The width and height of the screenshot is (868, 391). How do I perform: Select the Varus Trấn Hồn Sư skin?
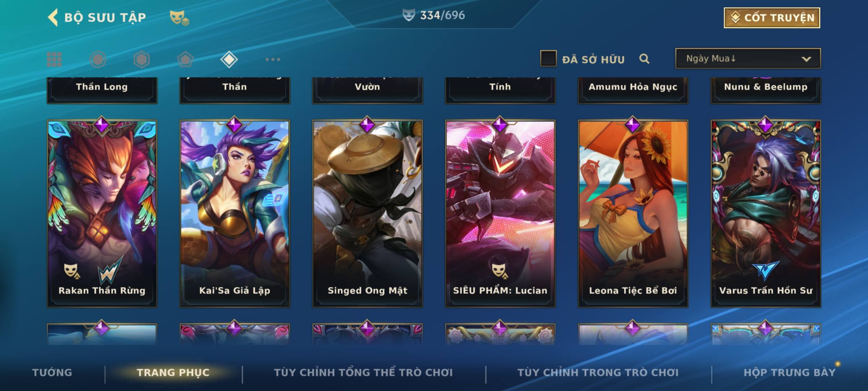[x=766, y=214]
